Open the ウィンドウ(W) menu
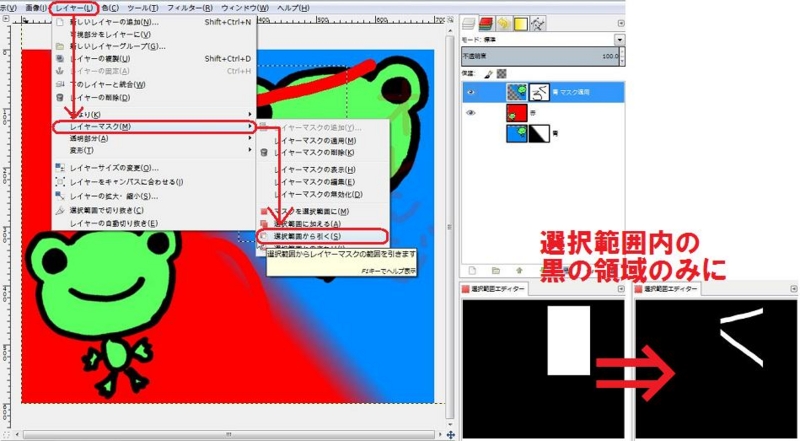 245,8
